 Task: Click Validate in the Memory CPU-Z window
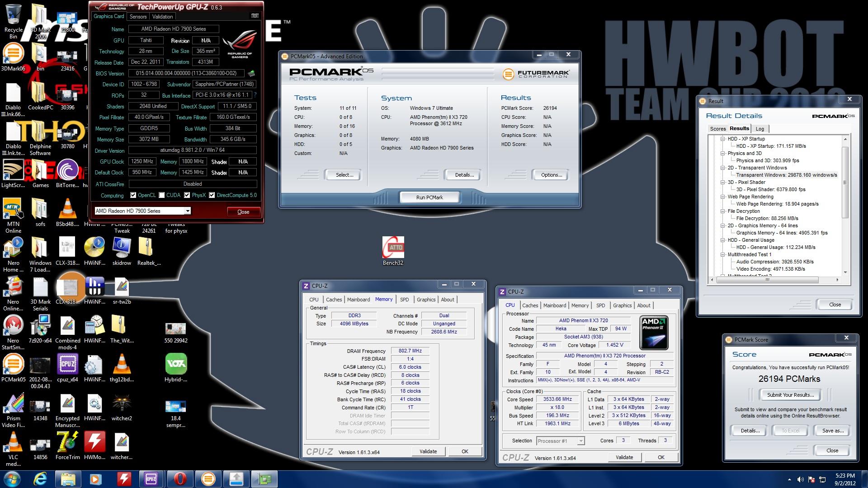(428, 451)
